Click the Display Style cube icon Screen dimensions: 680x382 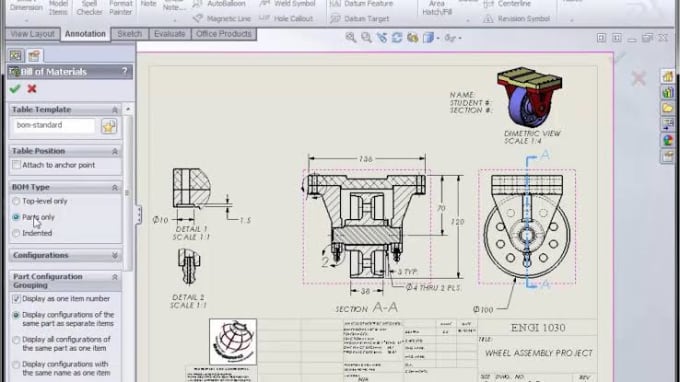point(428,38)
